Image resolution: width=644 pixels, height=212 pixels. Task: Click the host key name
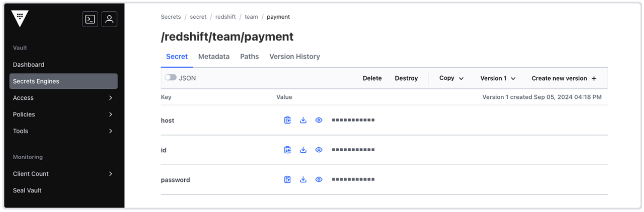coord(167,120)
